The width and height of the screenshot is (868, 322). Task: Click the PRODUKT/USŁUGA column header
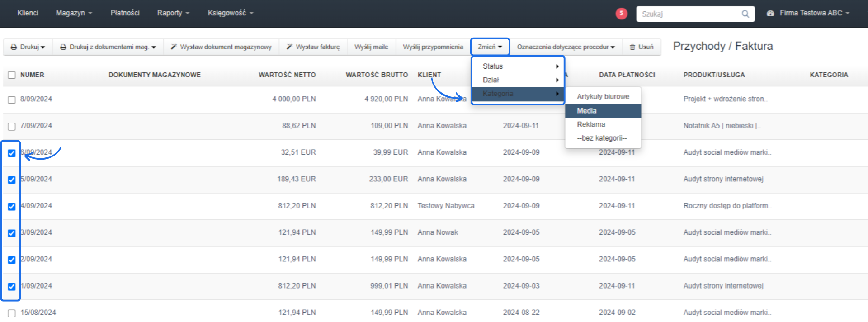[x=714, y=75]
